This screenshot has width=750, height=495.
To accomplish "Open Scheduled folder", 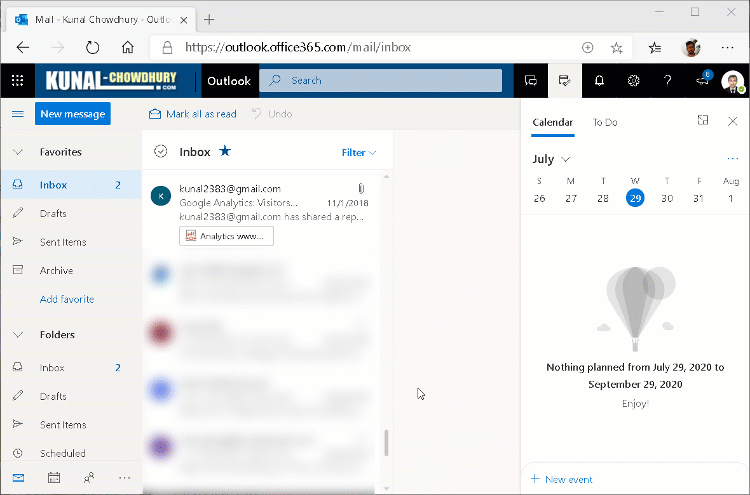I will (71, 453).
